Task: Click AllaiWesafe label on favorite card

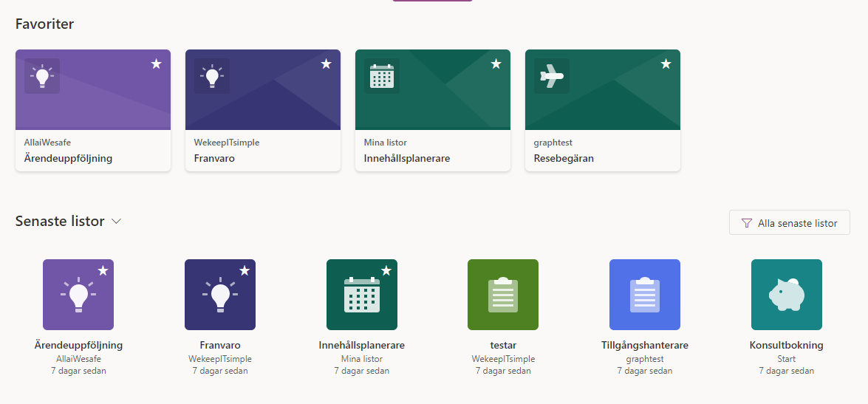Action: pos(47,143)
